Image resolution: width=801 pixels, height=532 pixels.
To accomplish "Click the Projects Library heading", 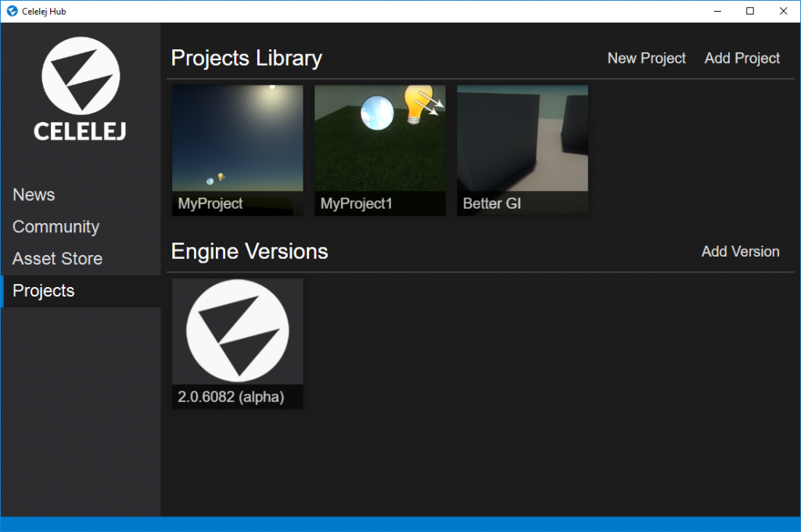I will coord(246,59).
